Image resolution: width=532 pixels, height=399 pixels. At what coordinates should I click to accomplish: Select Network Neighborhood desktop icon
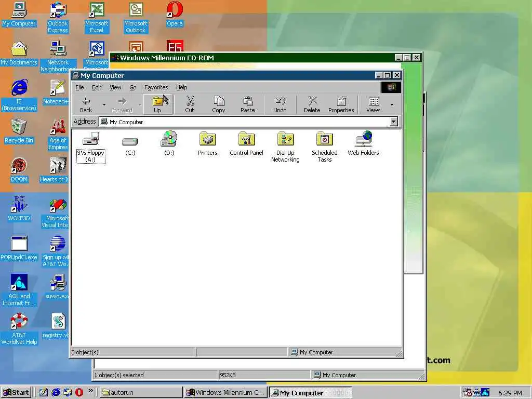tap(58, 57)
